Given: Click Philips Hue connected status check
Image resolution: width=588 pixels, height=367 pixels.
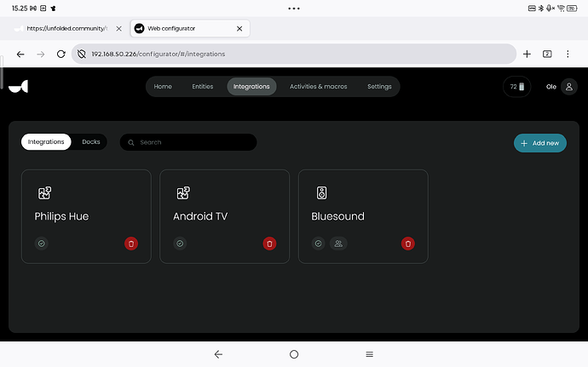Looking at the screenshot, I should click(x=42, y=244).
